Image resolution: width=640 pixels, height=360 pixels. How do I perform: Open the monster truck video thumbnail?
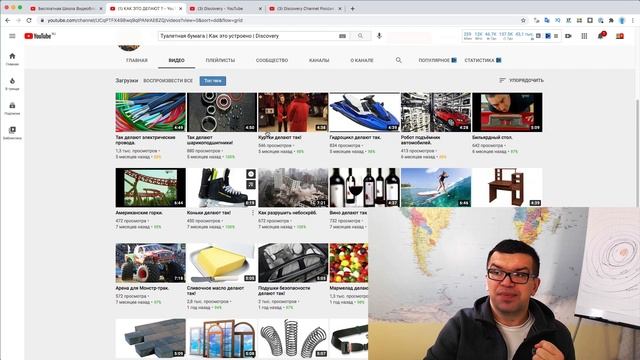coord(151,263)
